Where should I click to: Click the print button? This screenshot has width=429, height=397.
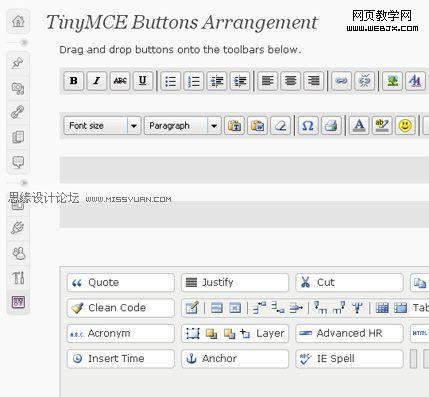pyautogui.click(x=331, y=126)
